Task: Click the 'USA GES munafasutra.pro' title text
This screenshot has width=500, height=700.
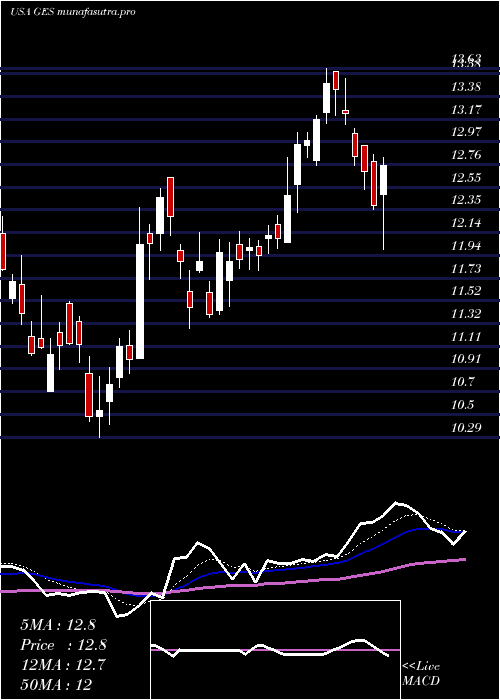Action: pyautogui.click(x=72, y=12)
